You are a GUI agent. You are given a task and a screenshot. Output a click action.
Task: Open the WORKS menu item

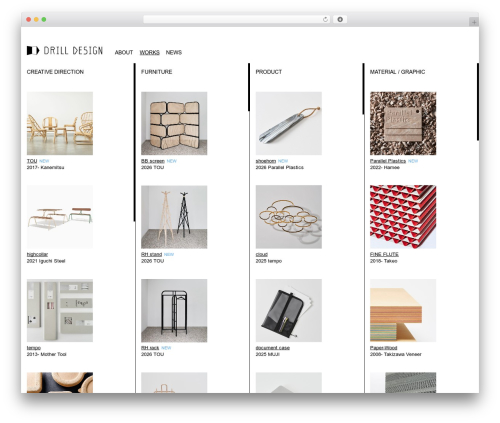click(x=149, y=53)
